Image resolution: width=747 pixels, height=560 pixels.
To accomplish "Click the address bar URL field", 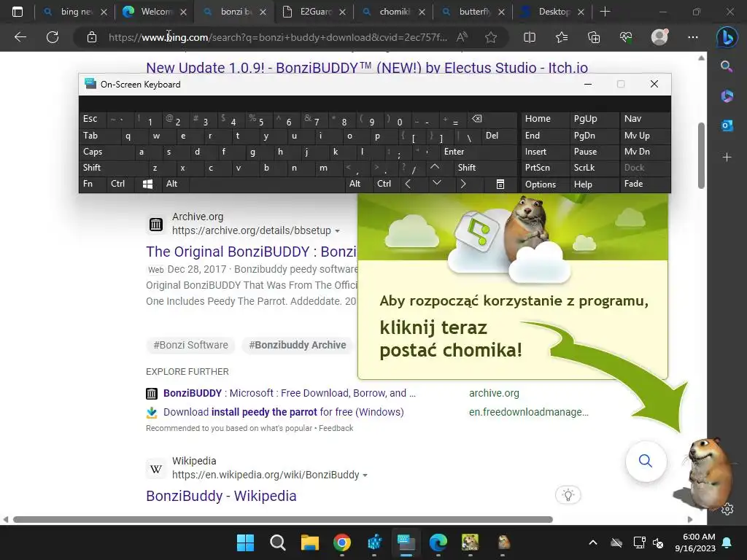I will coord(278,37).
